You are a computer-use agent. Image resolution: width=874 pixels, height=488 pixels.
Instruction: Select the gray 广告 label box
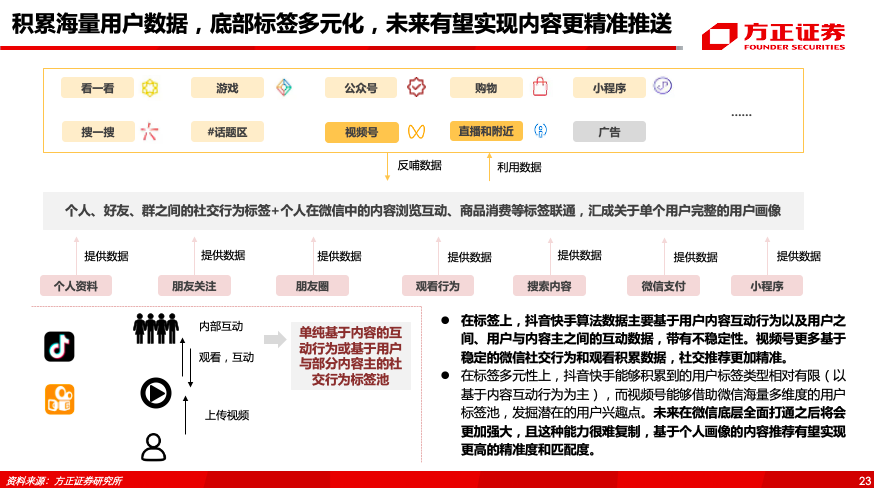click(x=609, y=132)
